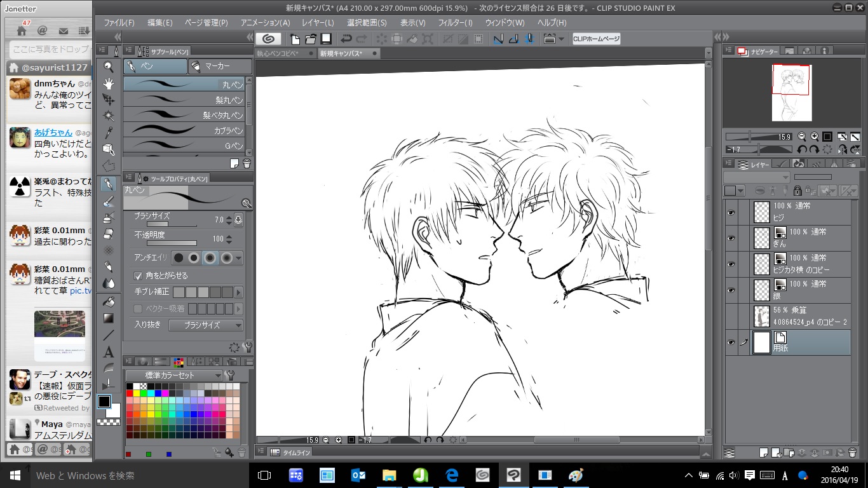Open Outlook from the taskbar

pos(358,475)
